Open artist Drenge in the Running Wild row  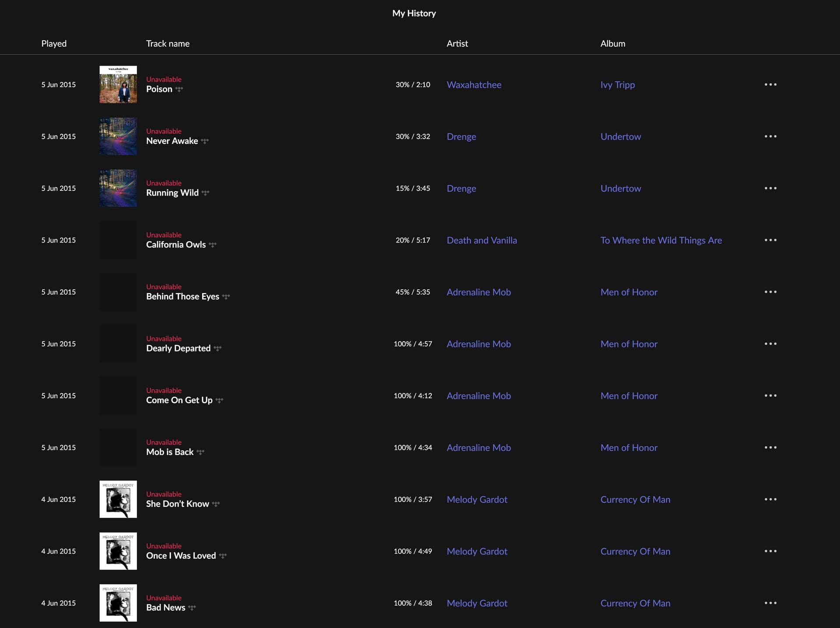461,189
